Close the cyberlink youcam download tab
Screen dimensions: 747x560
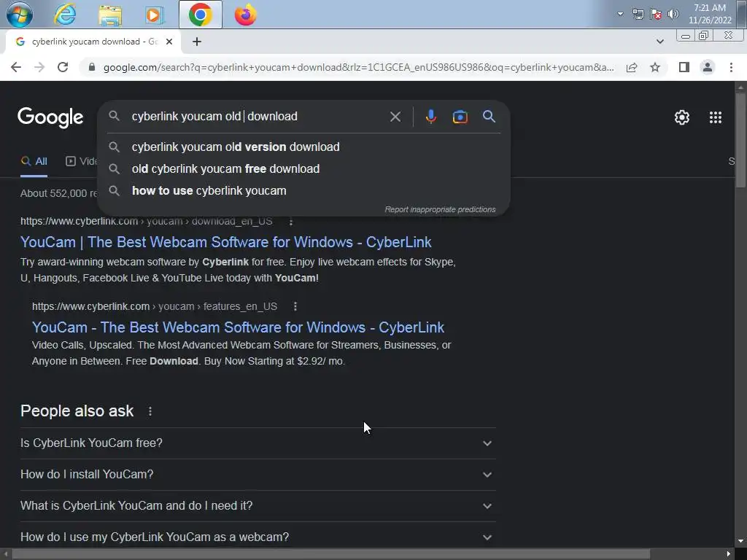point(169,42)
